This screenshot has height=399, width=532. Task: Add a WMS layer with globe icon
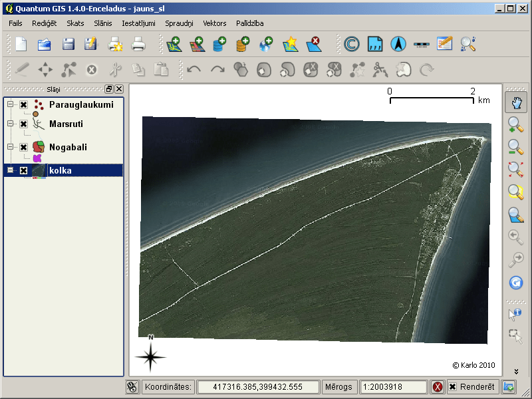point(266,45)
